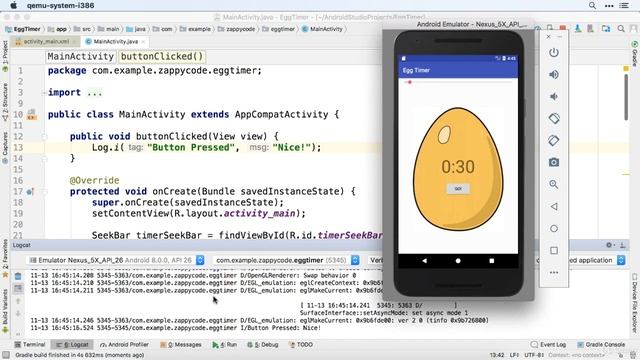Open the process dropdown showing com.example.zappycode.eggtimer
The image size is (640, 360).
click(x=287, y=260)
